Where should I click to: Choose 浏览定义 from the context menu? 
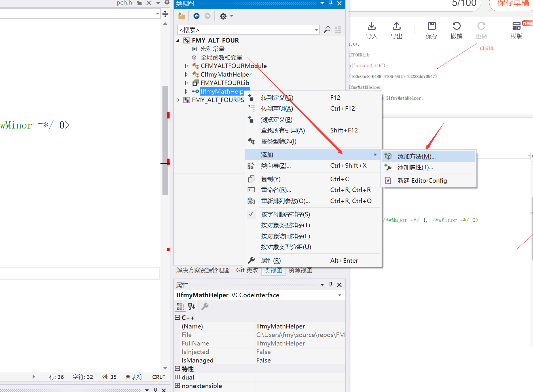(312, 120)
